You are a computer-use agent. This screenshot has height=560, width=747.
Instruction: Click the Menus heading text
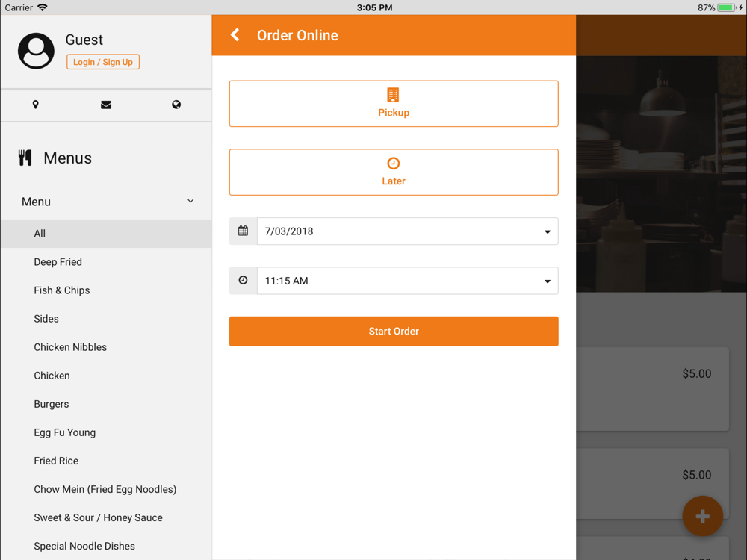pos(68,158)
